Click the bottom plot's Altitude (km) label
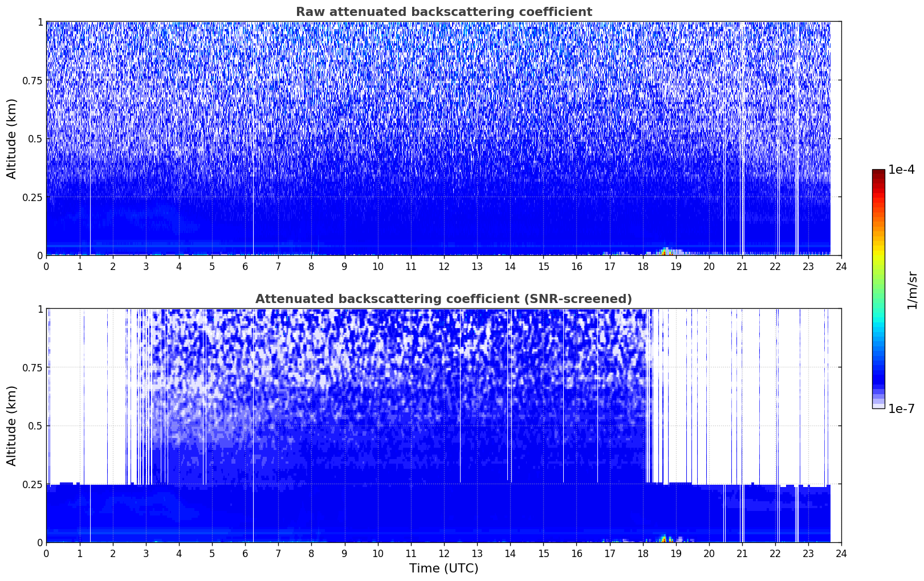Image resolution: width=924 pixels, height=581 pixels. pyautogui.click(x=12, y=425)
